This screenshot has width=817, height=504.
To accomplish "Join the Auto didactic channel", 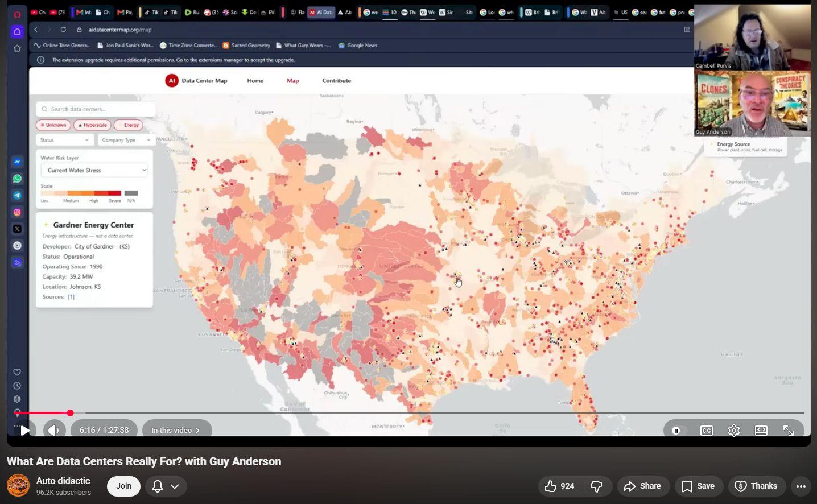I will pyautogui.click(x=123, y=486).
